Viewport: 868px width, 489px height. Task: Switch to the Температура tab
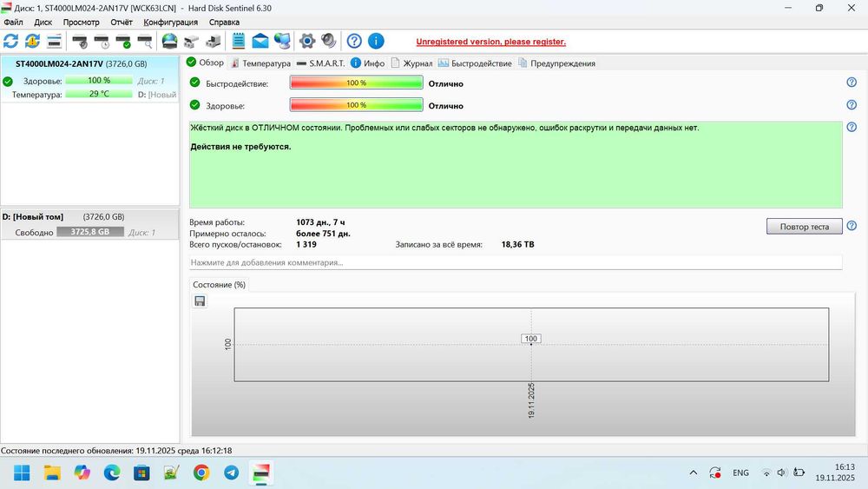pos(260,63)
